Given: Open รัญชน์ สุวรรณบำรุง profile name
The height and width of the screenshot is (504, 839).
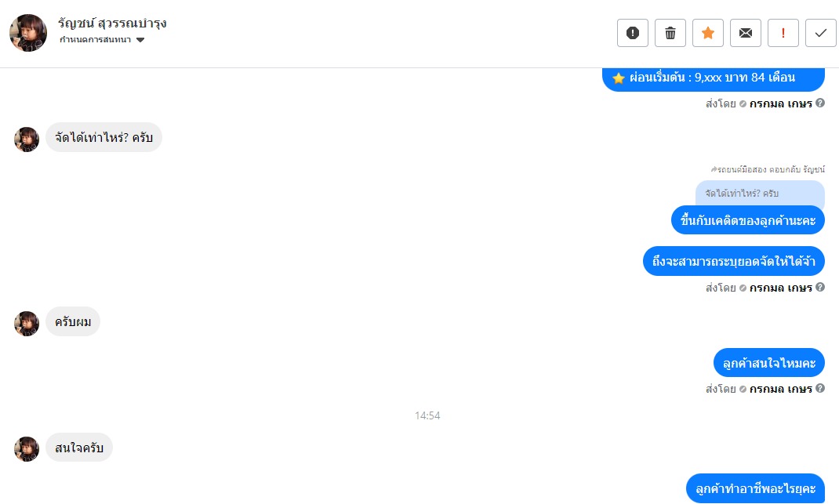Looking at the screenshot, I should [112, 23].
